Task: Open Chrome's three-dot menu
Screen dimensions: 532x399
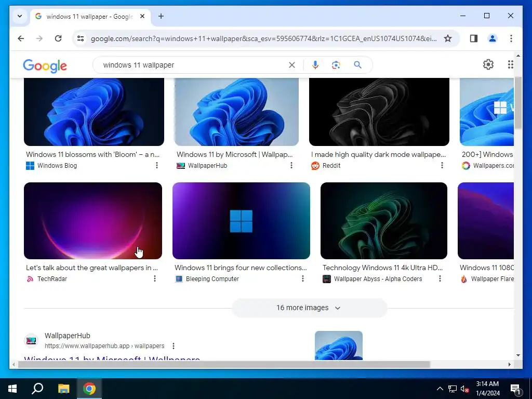Action: coord(511,38)
